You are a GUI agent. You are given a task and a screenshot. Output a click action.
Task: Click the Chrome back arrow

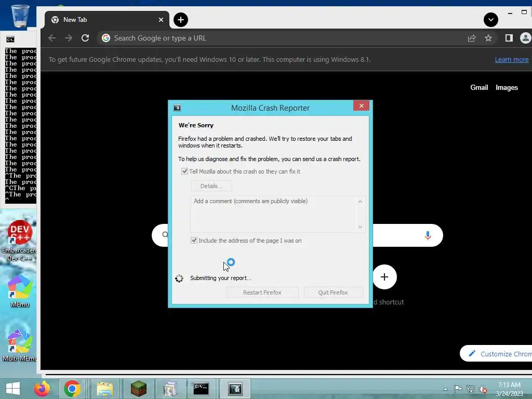(x=52, y=38)
